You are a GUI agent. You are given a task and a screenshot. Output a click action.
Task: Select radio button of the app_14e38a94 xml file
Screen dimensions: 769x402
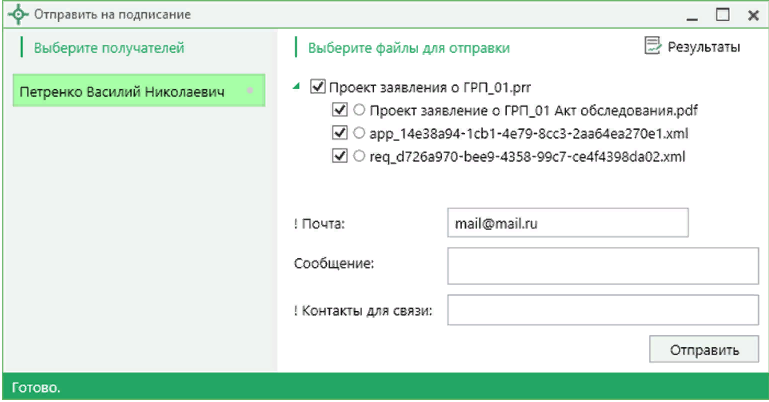[x=359, y=132]
